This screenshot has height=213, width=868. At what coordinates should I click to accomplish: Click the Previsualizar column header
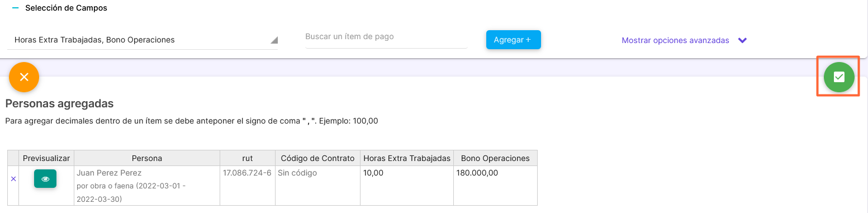click(x=46, y=158)
